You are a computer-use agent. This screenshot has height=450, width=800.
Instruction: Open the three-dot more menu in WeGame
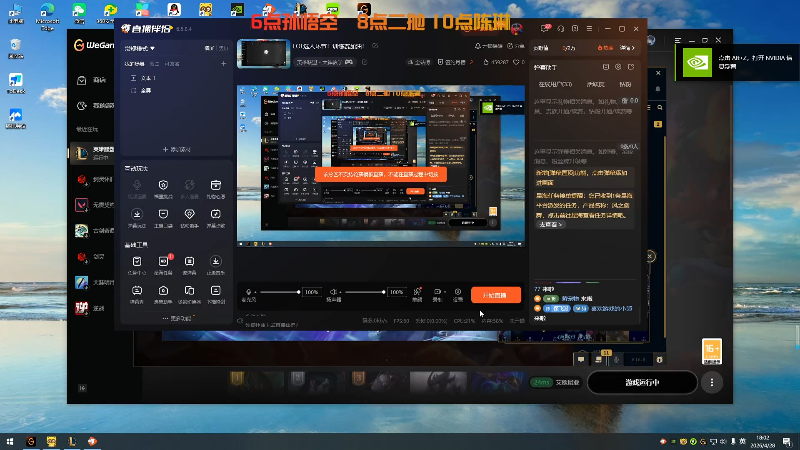coord(712,383)
